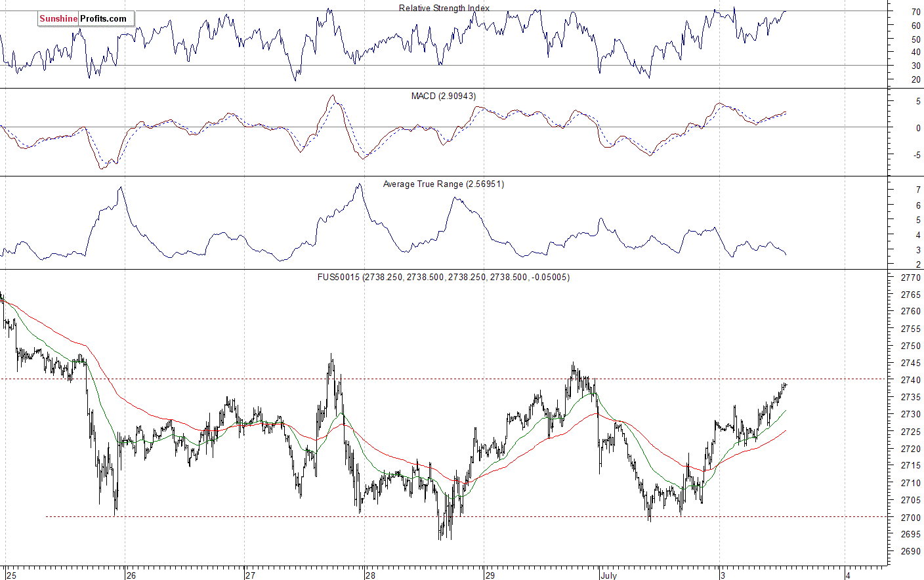924x580 pixels.
Task: Select the ATR 5 axis value
Action: click(918, 220)
